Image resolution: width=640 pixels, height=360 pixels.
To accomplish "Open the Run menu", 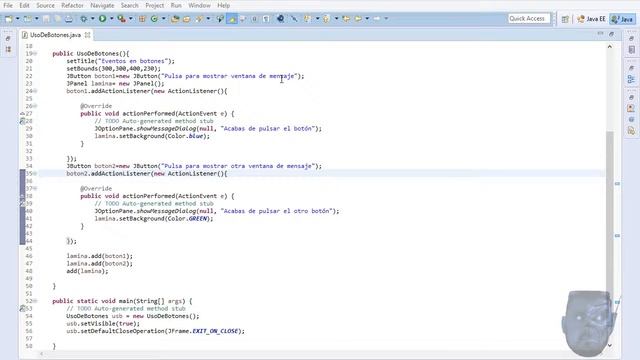I will coord(176,6).
